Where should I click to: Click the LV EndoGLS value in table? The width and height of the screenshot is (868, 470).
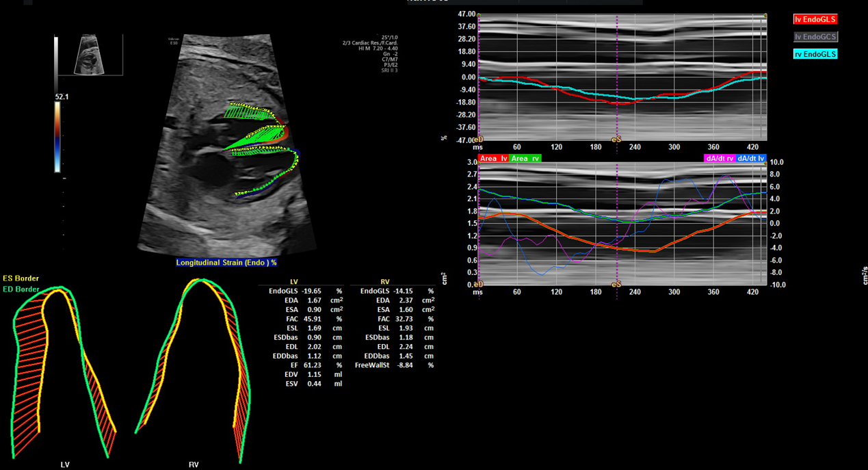tap(313, 291)
